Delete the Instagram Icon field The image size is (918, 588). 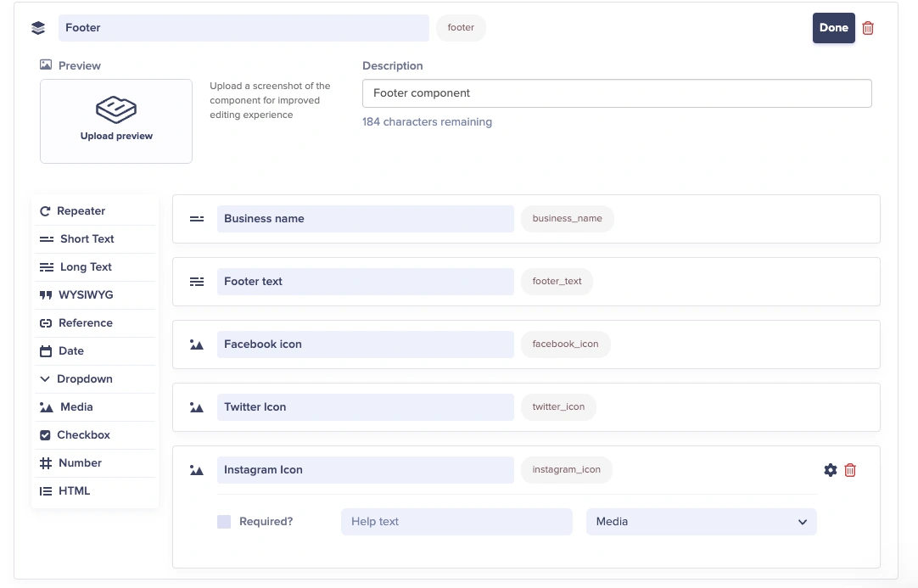(850, 470)
